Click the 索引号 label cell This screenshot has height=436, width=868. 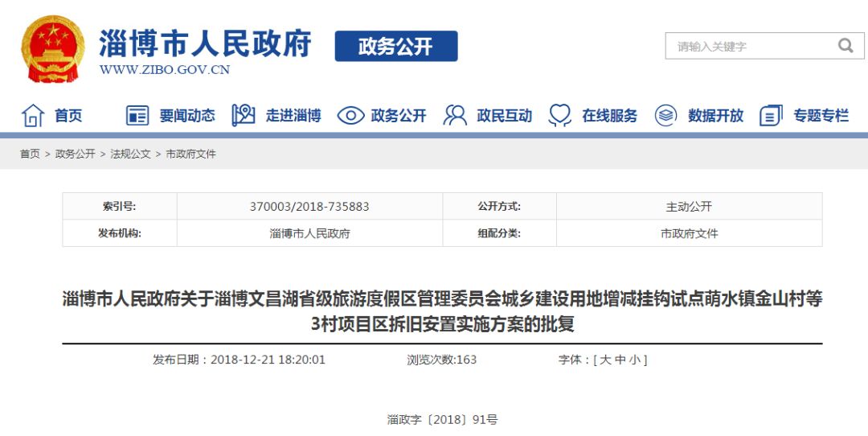tap(120, 207)
